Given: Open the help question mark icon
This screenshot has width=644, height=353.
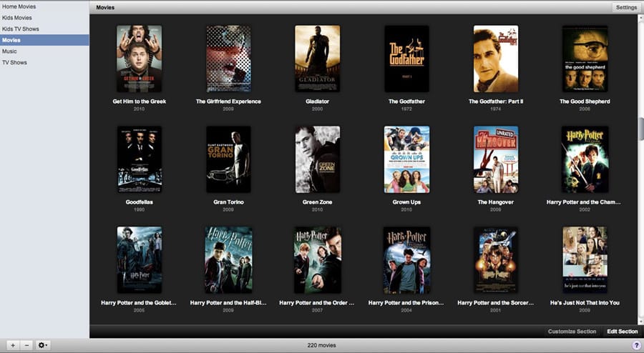Looking at the screenshot, I should pos(636,346).
